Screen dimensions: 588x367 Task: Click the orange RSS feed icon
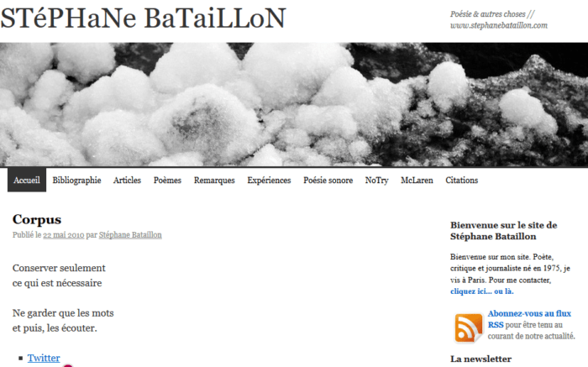(469, 328)
